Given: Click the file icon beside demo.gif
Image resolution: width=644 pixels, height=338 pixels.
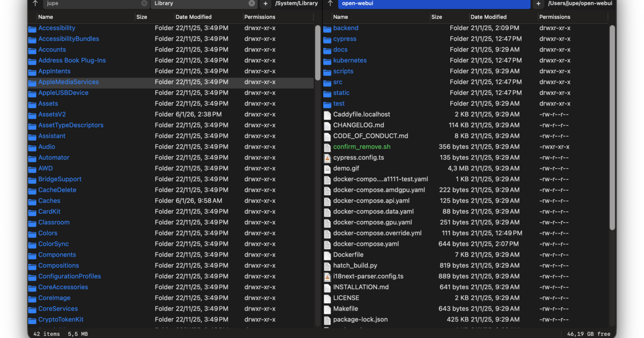Looking at the screenshot, I should click(327, 168).
